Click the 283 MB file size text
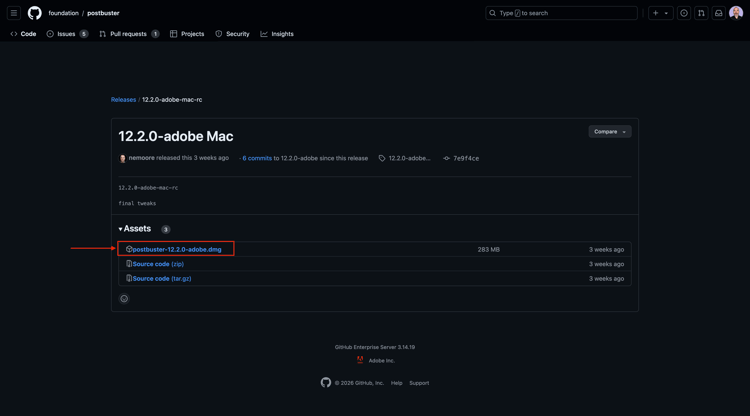Image resolution: width=750 pixels, height=416 pixels. [x=488, y=250]
